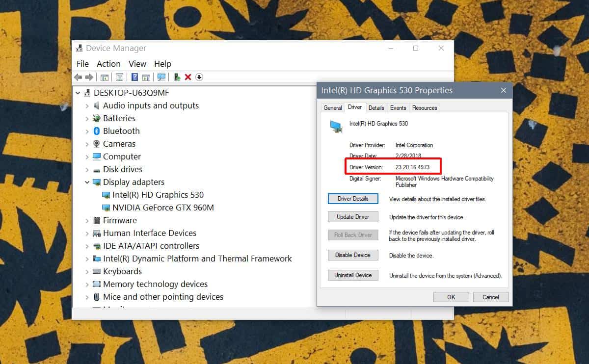Screen dimensions: 589x364
Task: Click the blue question mark Help toolbar icon
Action: pos(135,77)
